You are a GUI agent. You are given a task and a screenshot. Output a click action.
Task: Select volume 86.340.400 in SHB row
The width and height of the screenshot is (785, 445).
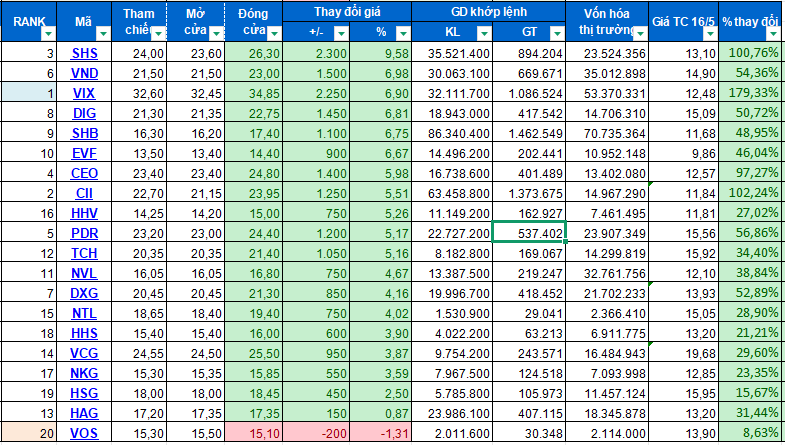452,133
